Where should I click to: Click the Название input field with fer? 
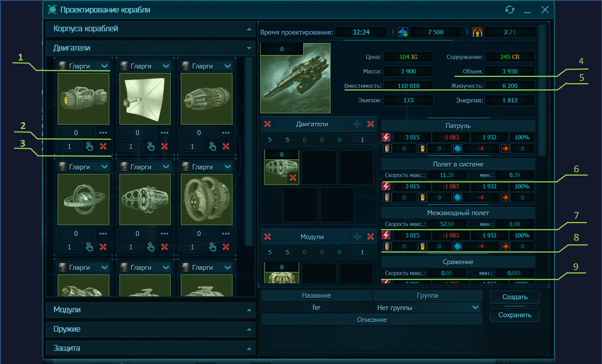coord(316,307)
